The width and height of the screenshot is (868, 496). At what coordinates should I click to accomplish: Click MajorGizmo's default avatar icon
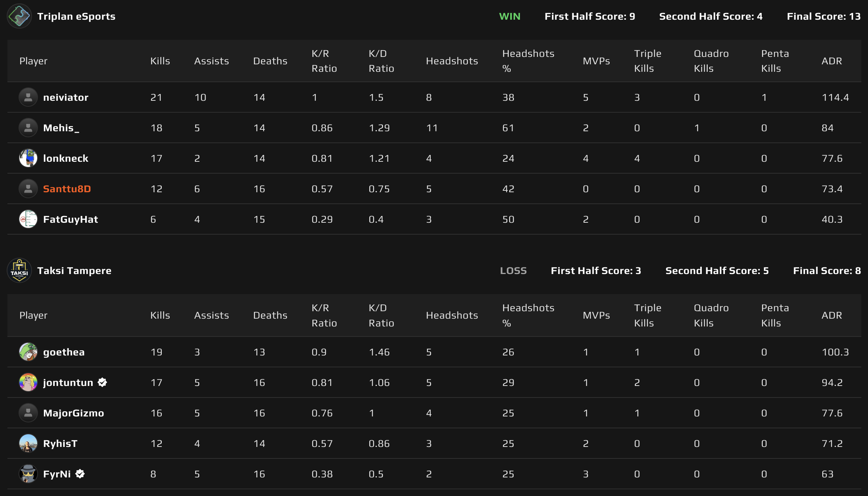coord(28,413)
